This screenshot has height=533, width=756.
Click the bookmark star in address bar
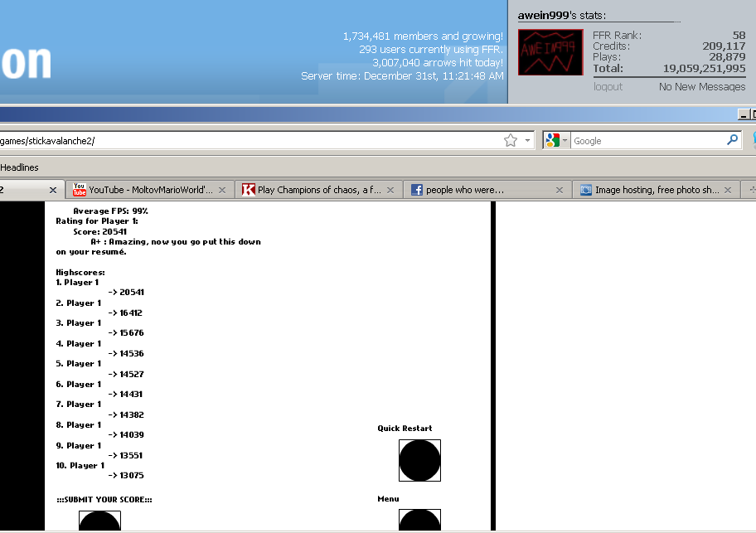pyautogui.click(x=511, y=141)
